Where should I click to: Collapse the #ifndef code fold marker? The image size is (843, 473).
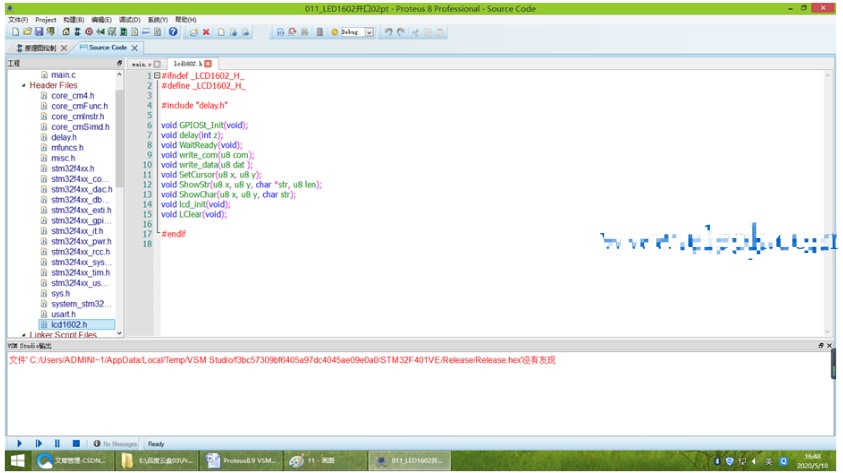156,75
